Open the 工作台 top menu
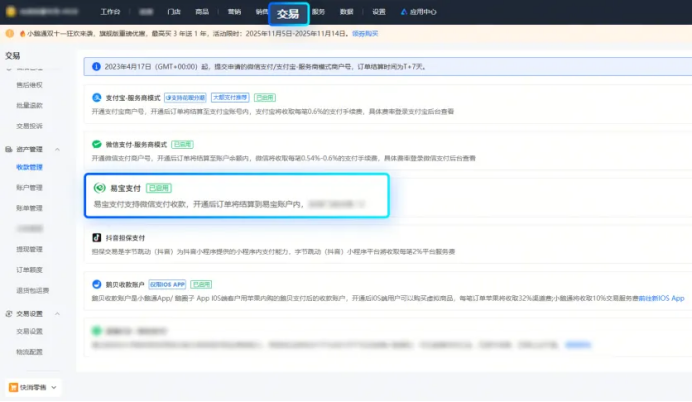This screenshot has height=402, width=692. click(x=110, y=12)
